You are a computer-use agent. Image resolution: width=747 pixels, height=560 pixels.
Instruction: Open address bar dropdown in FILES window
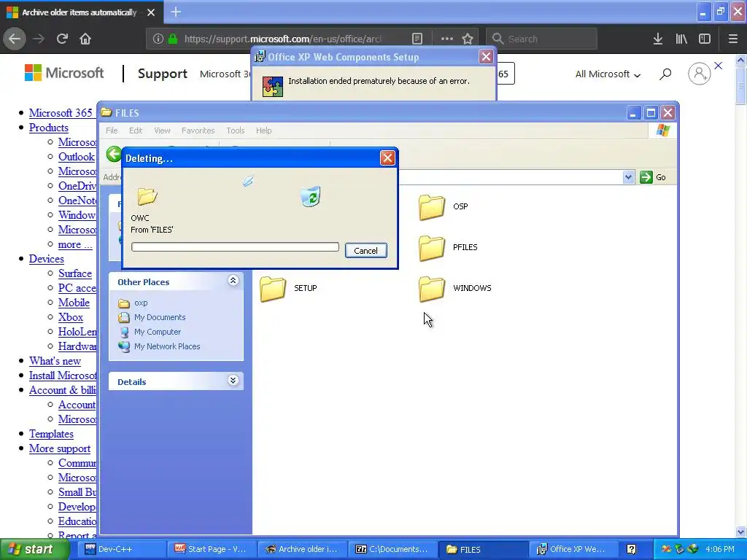tap(628, 177)
